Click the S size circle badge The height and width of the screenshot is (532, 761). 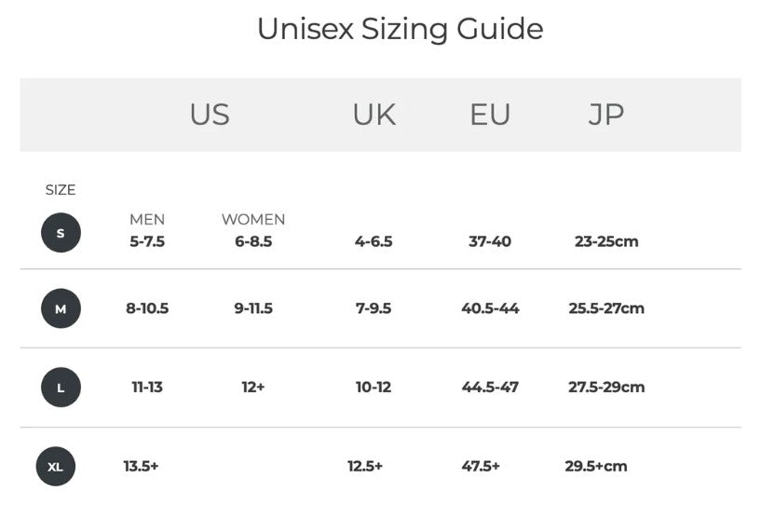coord(61,233)
